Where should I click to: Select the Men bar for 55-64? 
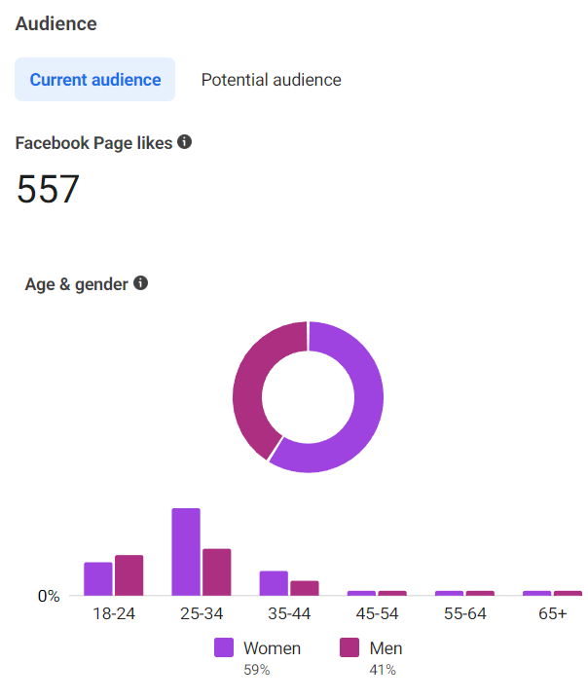click(x=480, y=593)
